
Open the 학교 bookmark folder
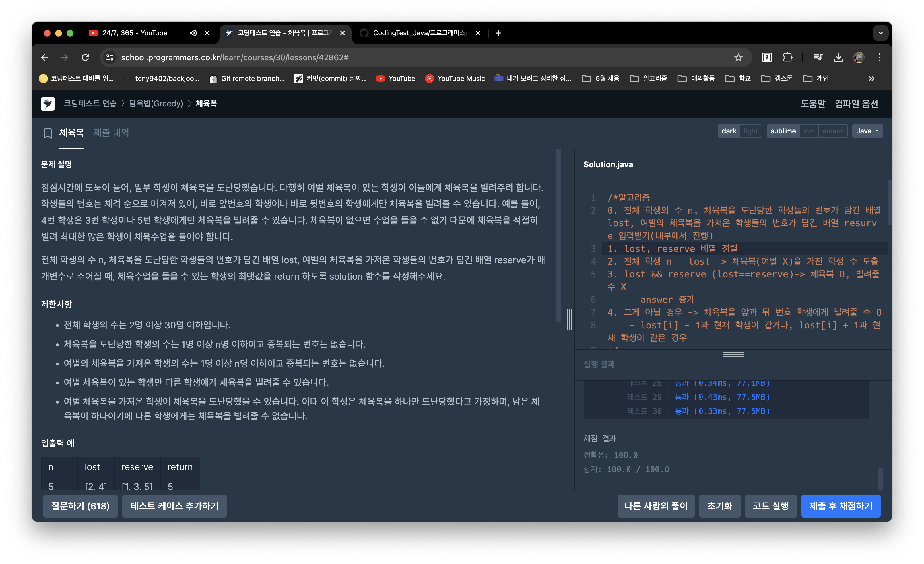pyautogui.click(x=738, y=78)
